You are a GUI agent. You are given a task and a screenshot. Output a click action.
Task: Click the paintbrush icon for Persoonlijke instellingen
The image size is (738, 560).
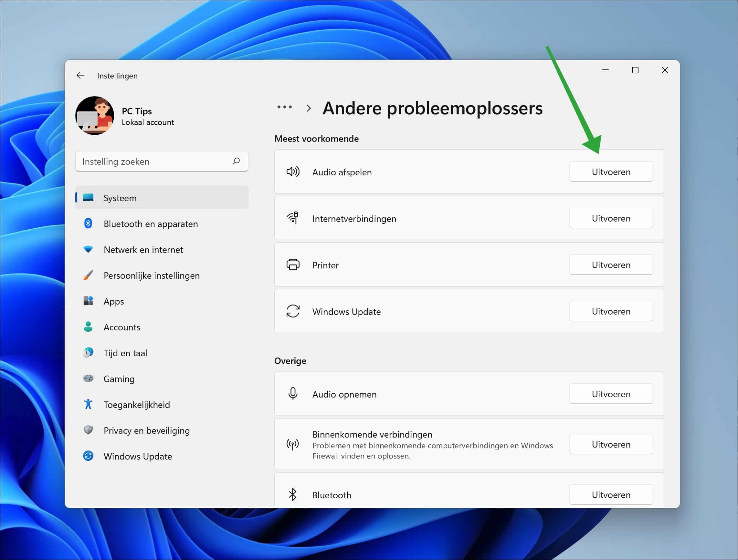pos(88,275)
